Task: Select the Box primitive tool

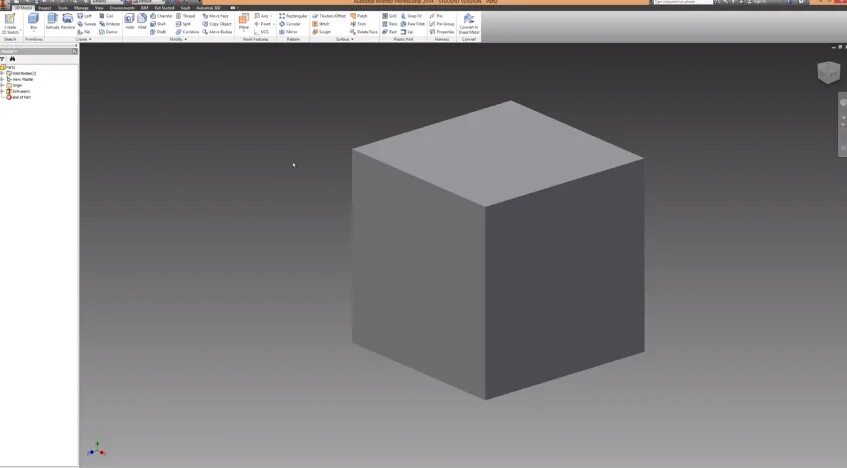Action: coord(33,23)
